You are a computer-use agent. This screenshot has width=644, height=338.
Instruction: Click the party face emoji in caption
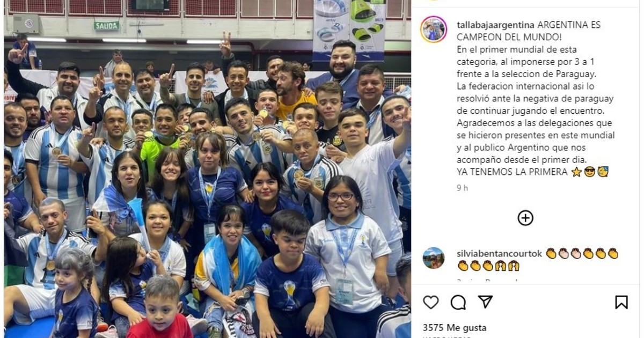pyautogui.click(x=603, y=172)
